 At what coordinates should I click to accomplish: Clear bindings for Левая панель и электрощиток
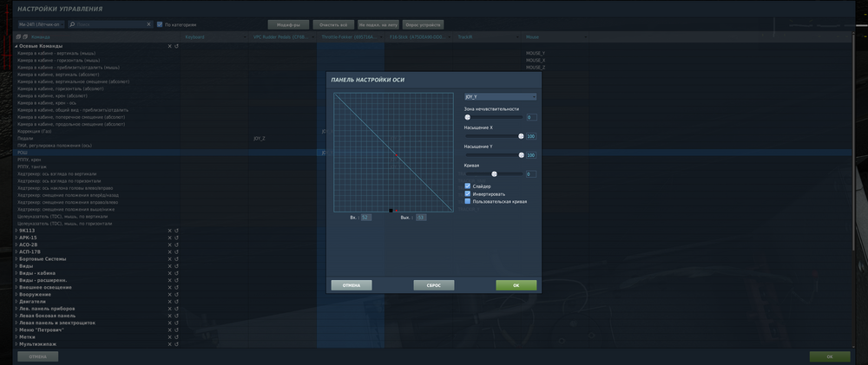[170, 323]
